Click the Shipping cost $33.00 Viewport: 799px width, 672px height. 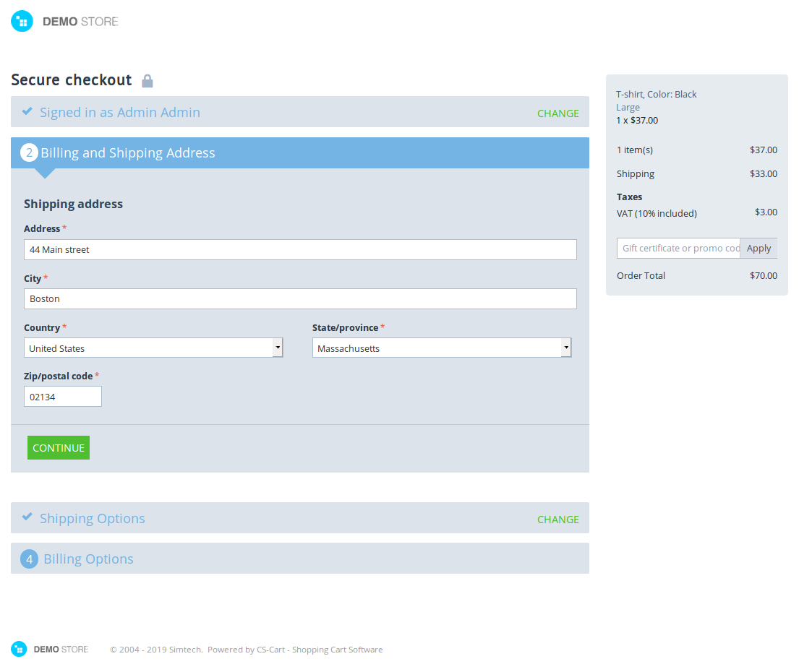764,173
